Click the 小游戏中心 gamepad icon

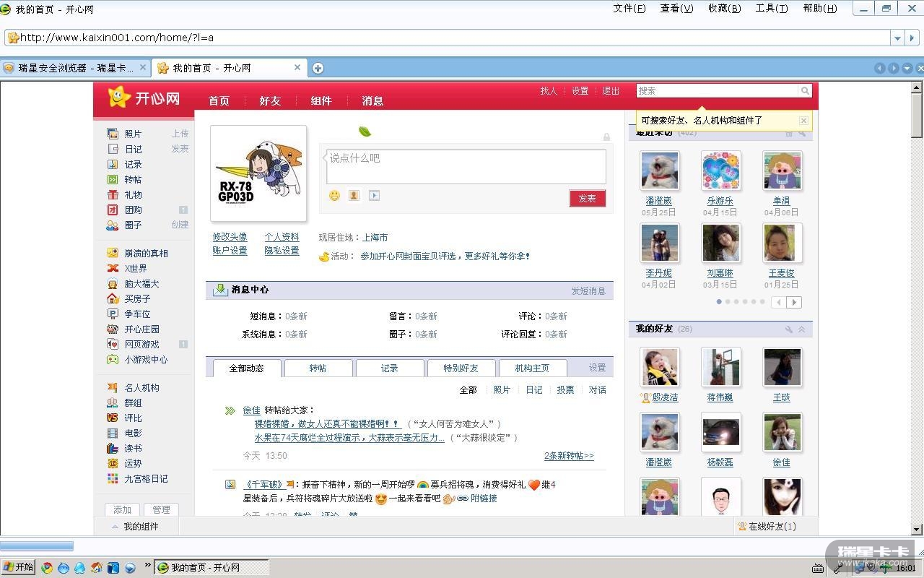(113, 359)
